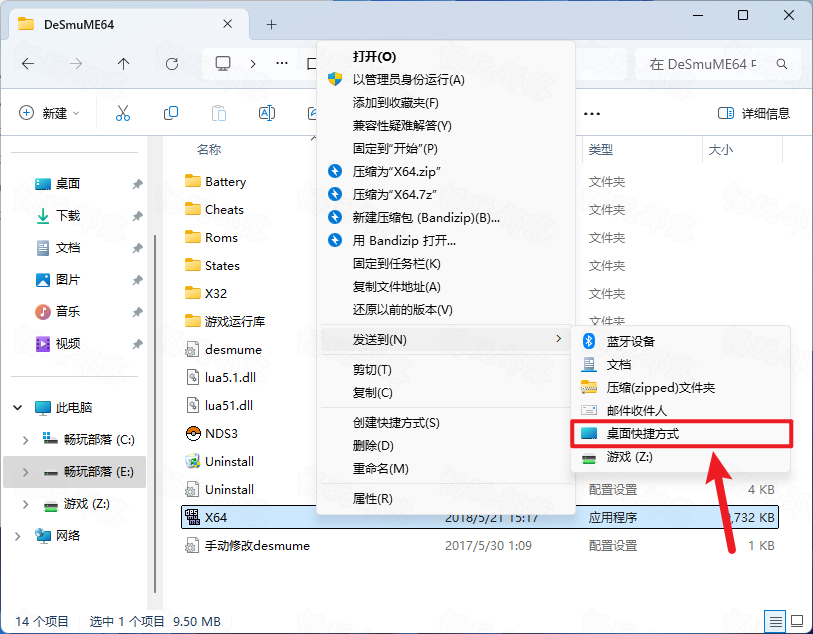Toggle the 详细信息 details pane
The image size is (813, 634).
[754, 113]
